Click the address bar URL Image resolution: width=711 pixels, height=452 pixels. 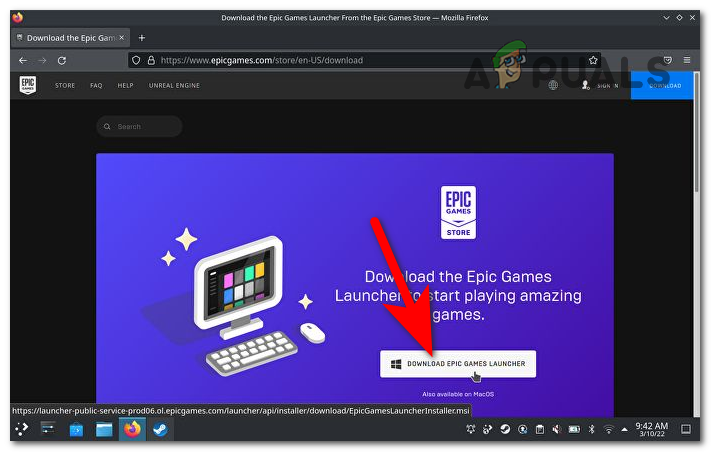click(x=262, y=60)
